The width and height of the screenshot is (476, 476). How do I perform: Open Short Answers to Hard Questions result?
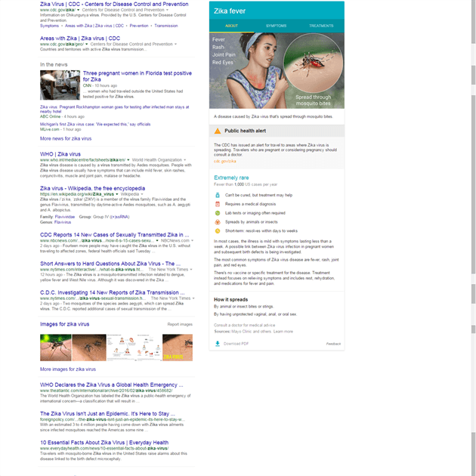point(110,264)
